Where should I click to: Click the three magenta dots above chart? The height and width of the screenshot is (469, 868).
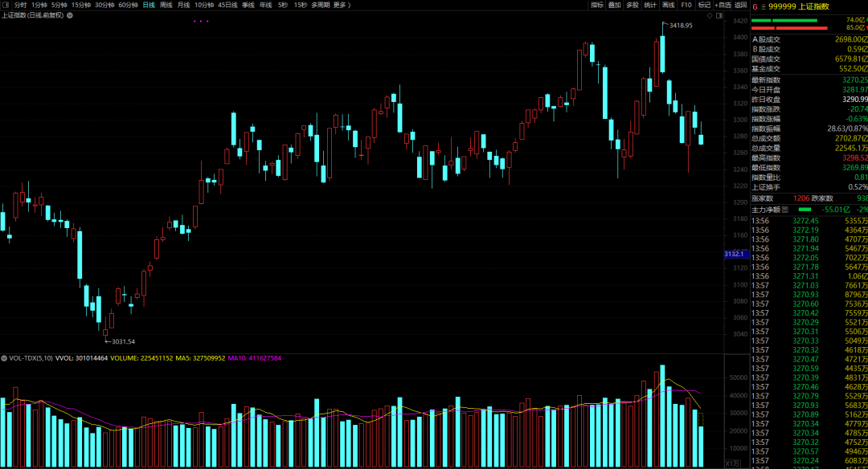click(x=201, y=22)
